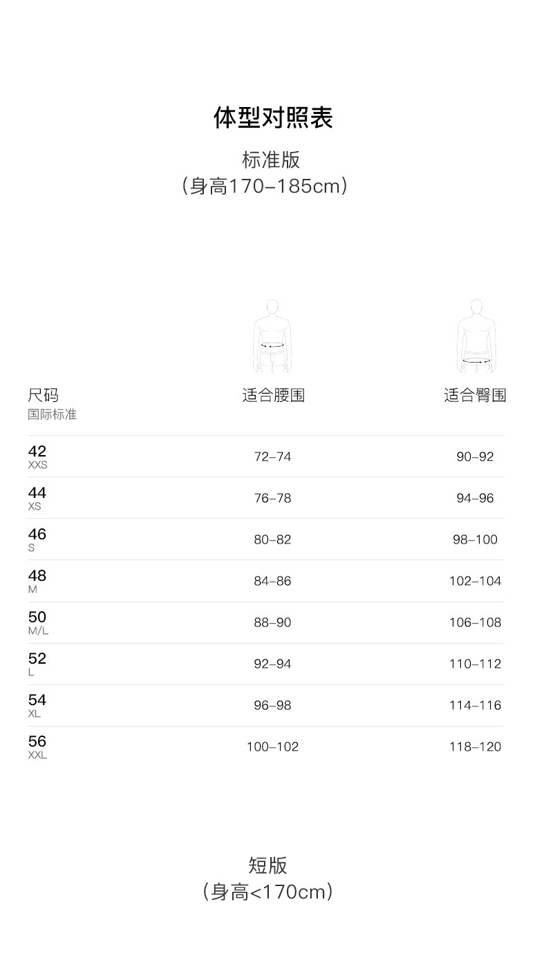Select size 56 XXL row label

(37, 746)
